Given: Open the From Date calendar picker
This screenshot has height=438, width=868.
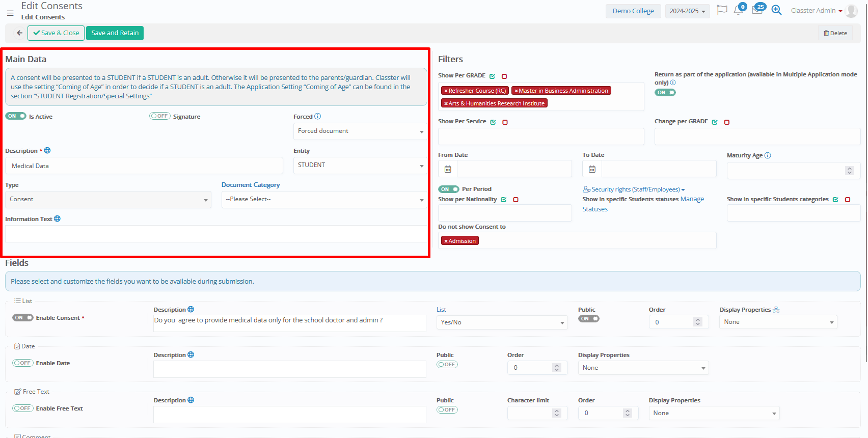Looking at the screenshot, I should point(448,169).
